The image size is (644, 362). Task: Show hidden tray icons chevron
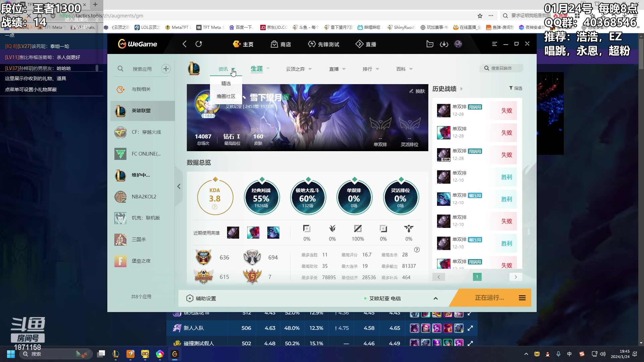tap(526, 354)
